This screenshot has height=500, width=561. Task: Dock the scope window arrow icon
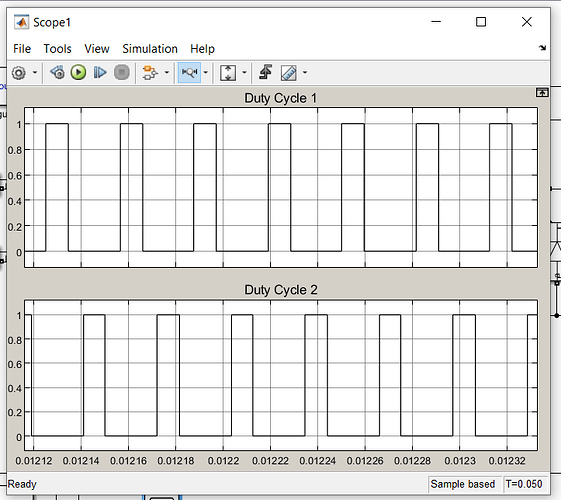point(542,48)
